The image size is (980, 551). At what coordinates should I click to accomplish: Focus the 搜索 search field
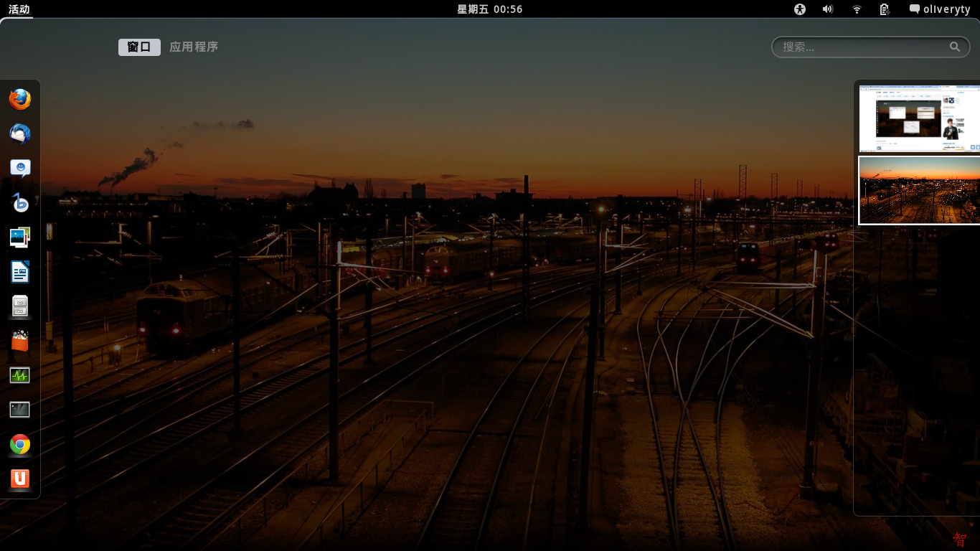point(871,47)
